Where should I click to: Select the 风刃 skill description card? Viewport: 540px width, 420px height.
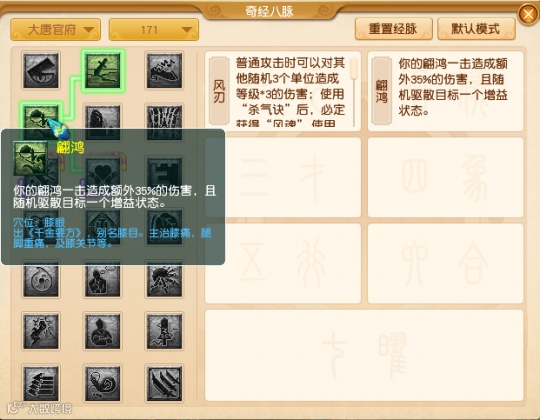(283, 91)
